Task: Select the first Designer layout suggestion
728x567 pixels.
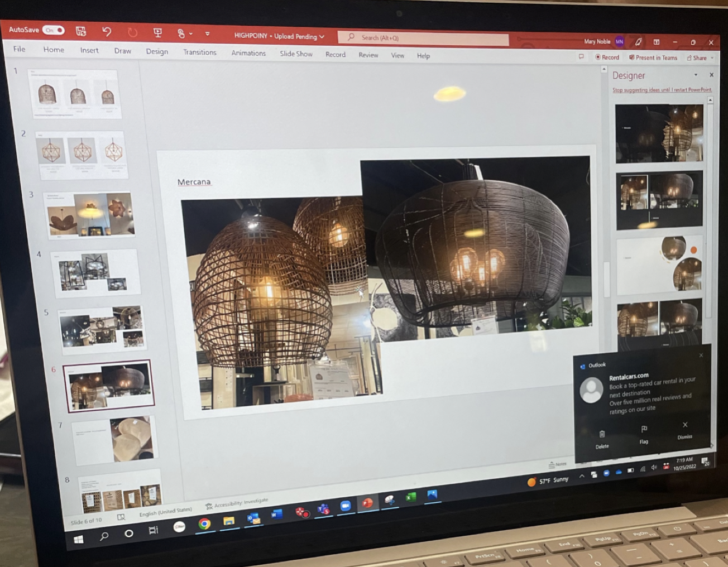Action: point(659,133)
